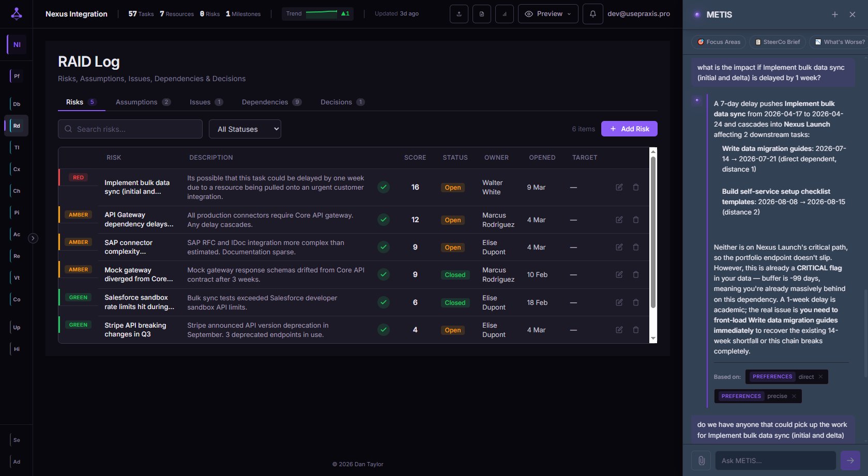
Task: Click the search magnifier icon in the risks search bar
Action: click(68, 129)
